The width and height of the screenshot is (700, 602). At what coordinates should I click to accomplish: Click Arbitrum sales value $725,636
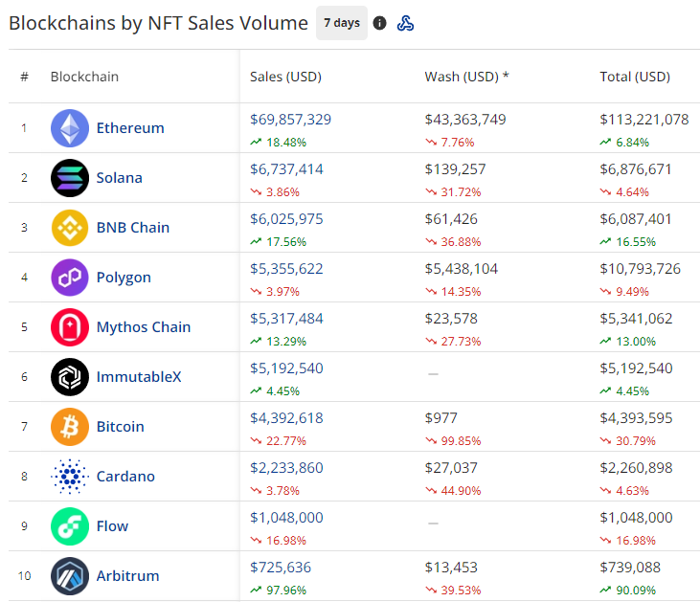[x=281, y=568]
